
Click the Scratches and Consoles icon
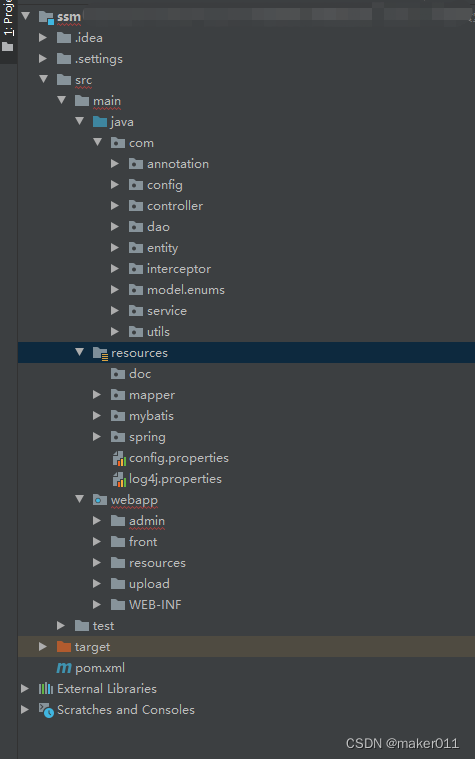click(x=46, y=710)
